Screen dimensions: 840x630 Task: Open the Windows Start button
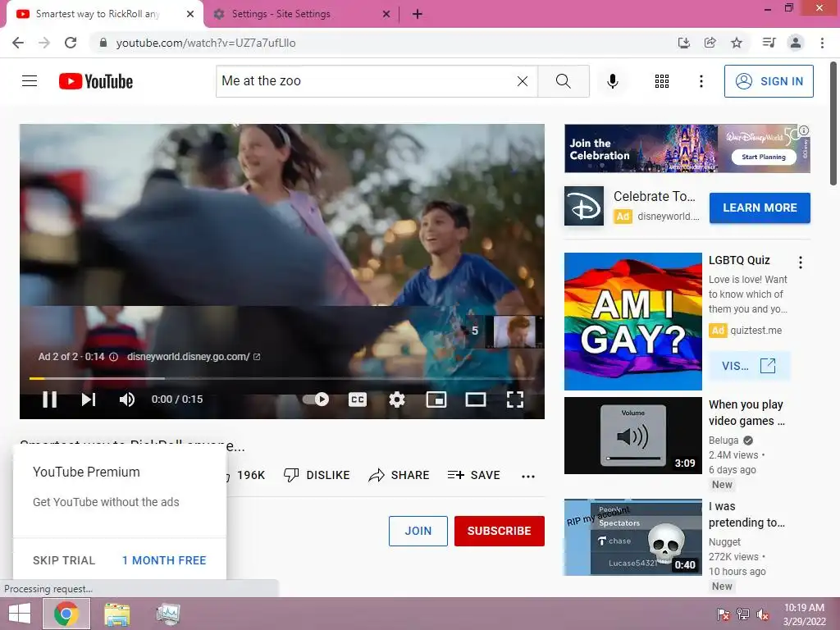click(x=20, y=614)
